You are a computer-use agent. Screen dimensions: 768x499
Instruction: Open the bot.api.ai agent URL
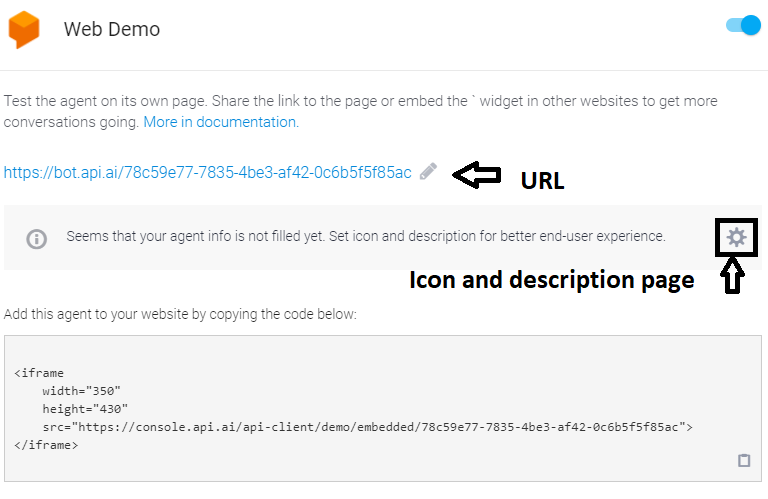click(207, 172)
